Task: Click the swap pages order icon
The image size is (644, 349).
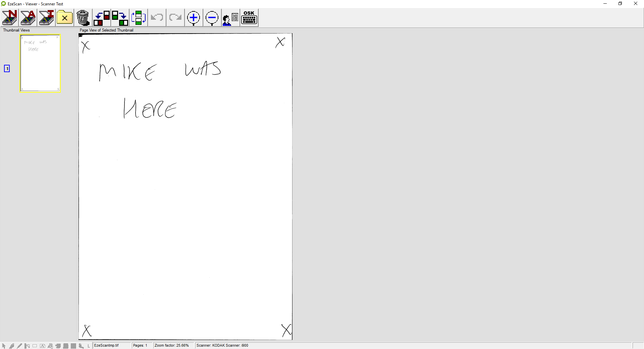Action: coord(138,18)
